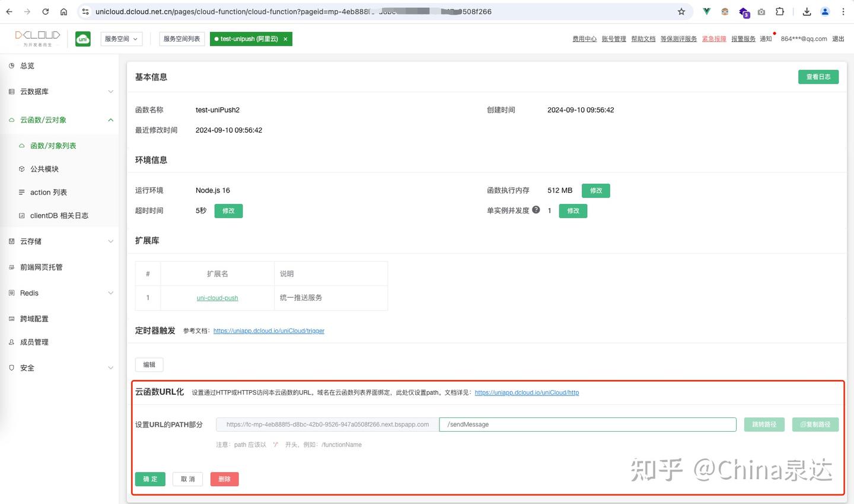
Task: Click the /sendMessage path input field
Action: tap(587, 424)
